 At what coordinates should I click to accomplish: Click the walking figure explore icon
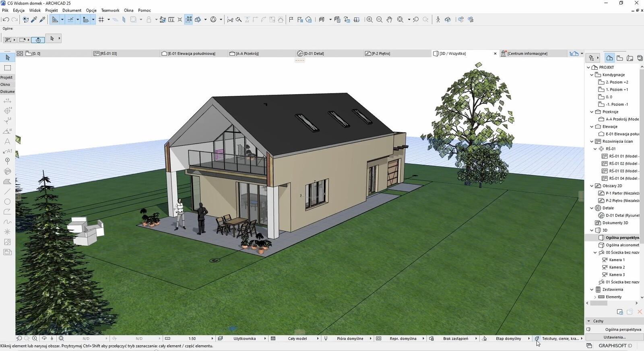(x=438, y=19)
